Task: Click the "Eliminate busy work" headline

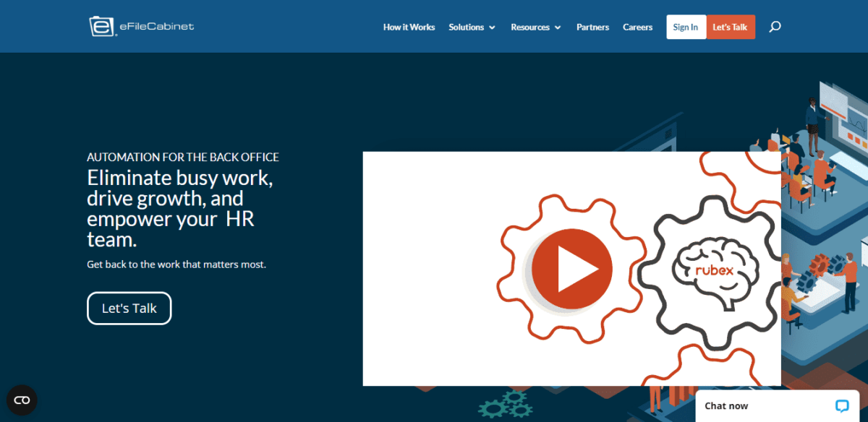Action: 179,178
